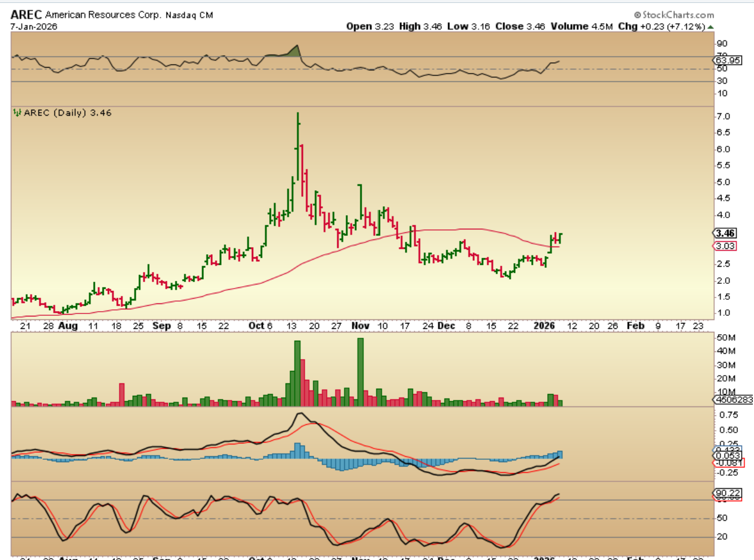
Task: Click the green up-arrow next to Chg
Action: (x=711, y=26)
